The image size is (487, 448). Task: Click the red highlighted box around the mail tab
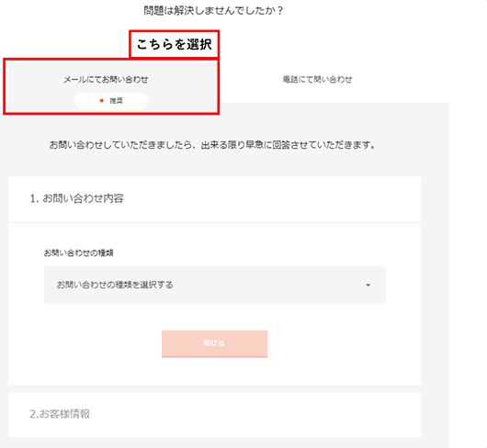pos(111,86)
